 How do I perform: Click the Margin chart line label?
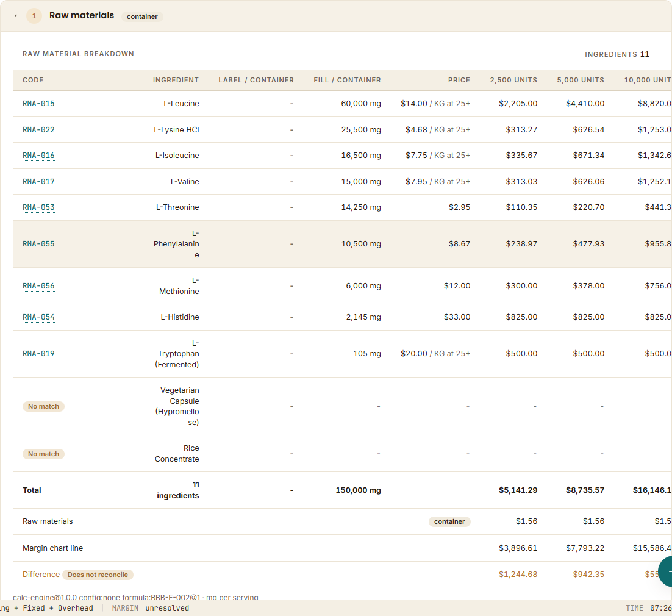(52, 548)
